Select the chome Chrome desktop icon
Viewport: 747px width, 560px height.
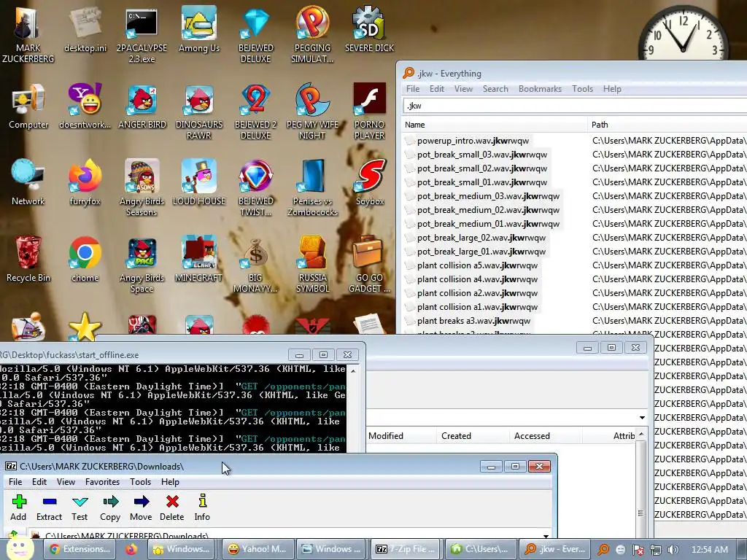(x=85, y=260)
